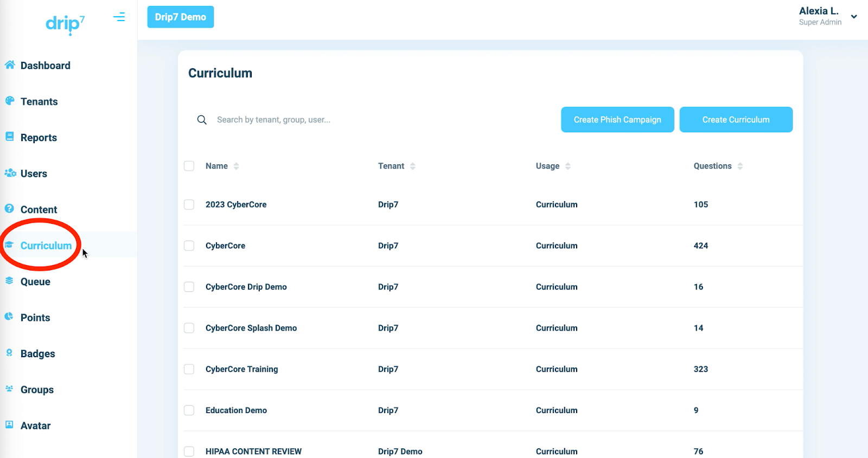
Task: Click the Super Admin role label
Action: 820,22
